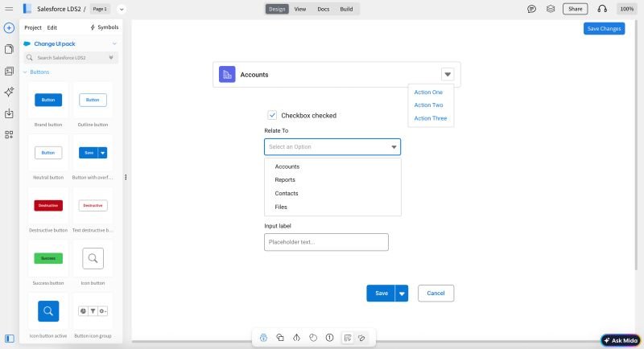Click the Change UI pack link
The width and height of the screenshot is (644, 349).
tap(55, 44)
